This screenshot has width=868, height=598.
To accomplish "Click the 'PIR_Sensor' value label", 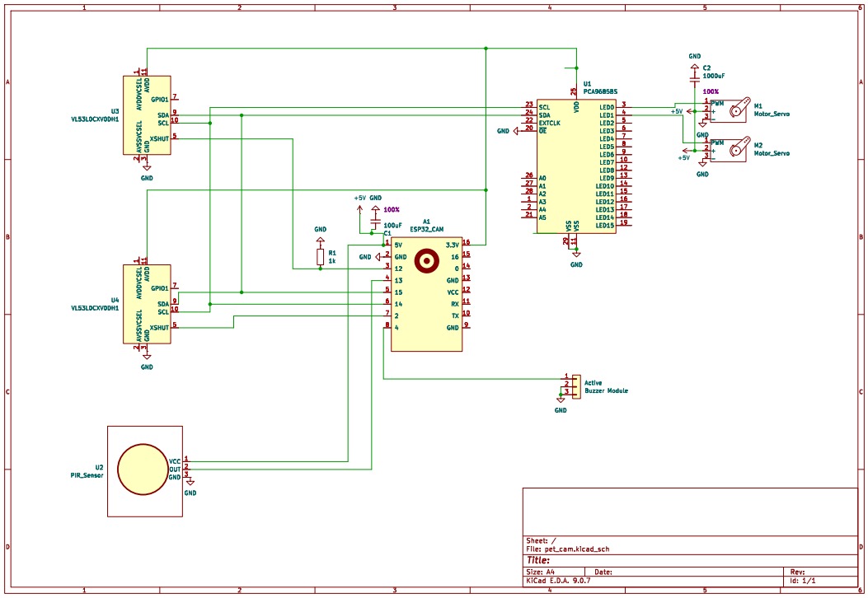I will [x=87, y=475].
